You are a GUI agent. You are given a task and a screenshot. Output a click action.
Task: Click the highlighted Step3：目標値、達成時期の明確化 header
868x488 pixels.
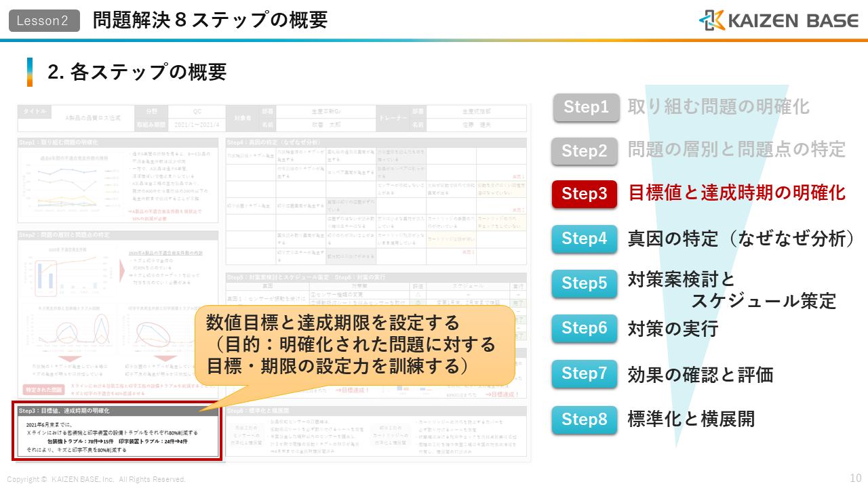click(119, 411)
